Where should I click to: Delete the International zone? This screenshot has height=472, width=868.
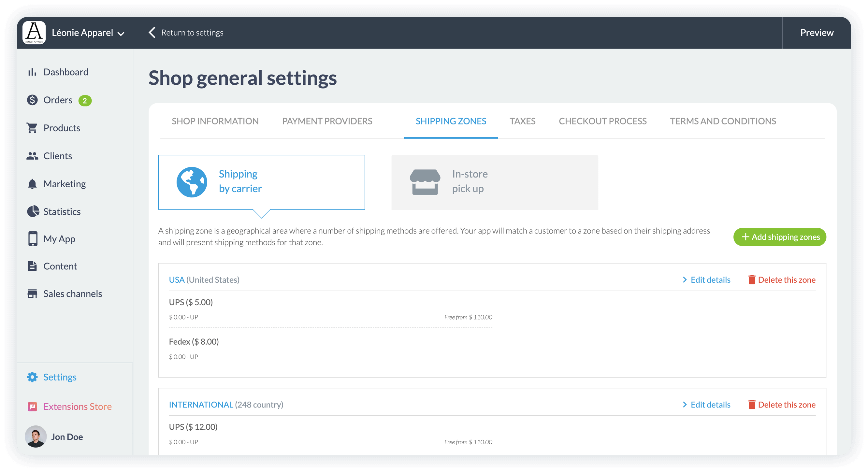click(x=787, y=404)
